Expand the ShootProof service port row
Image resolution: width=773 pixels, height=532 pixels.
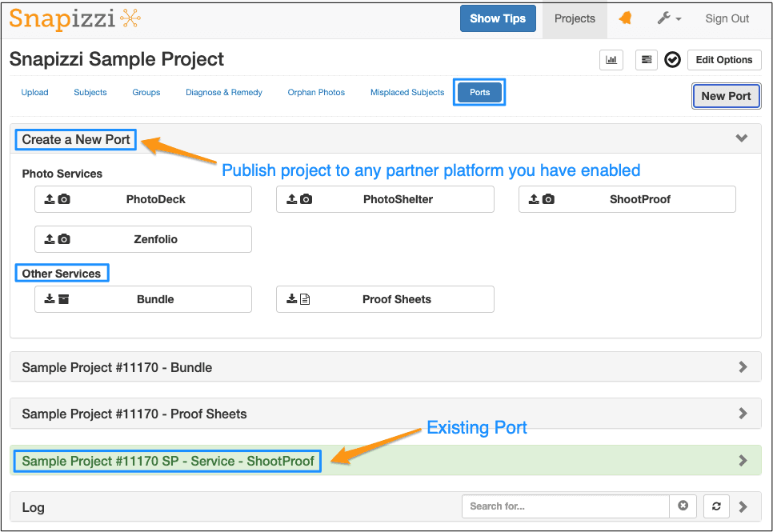click(x=386, y=461)
